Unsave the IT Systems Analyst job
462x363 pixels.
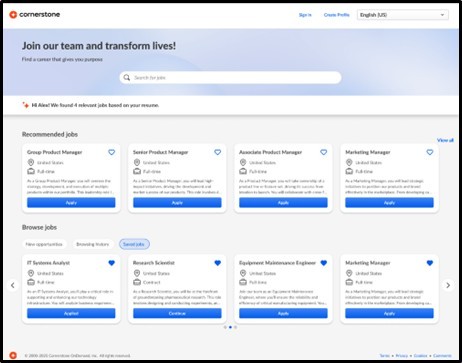[x=112, y=263]
